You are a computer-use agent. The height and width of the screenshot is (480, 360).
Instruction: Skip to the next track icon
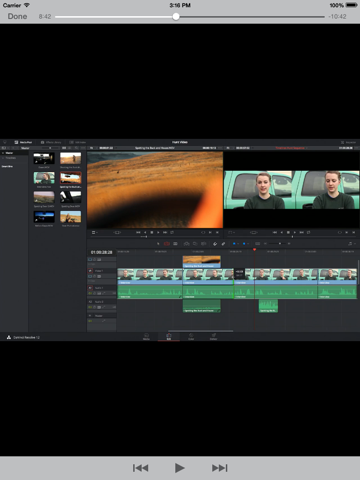pyautogui.click(x=220, y=468)
